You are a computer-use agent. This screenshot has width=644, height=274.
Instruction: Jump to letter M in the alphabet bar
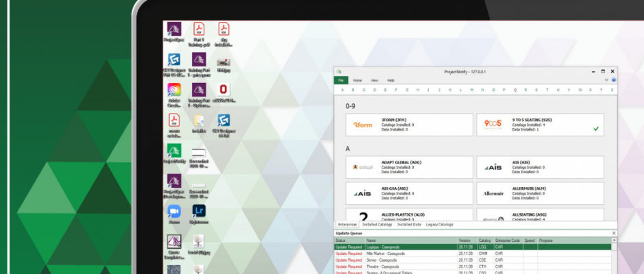pos(472,90)
